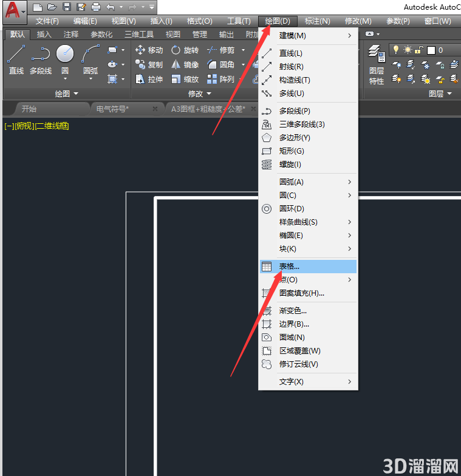Expand the Modeling (建模) submenu
461x476 pixels.
(309, 36)
